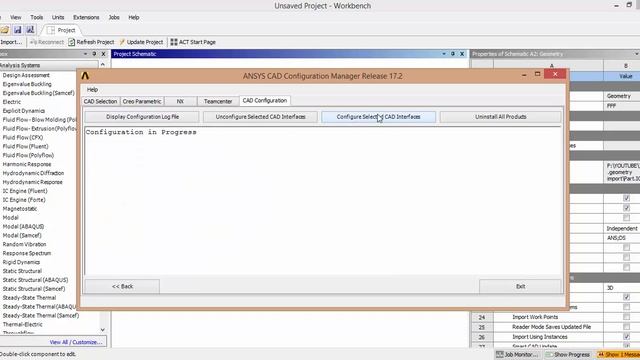The width and height of the screenshot is (640, 360).
Task: Click Unconfigure Selected CAD Interfaces button
Action: click(260, 117)
